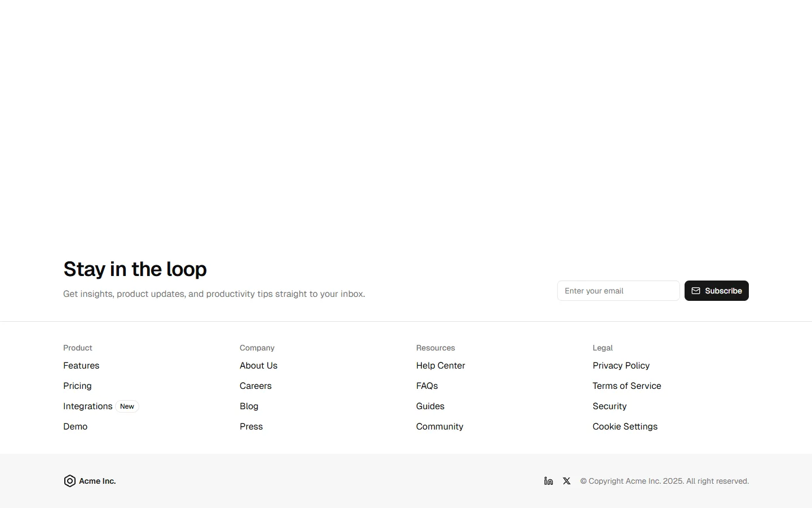Click the email address input field

[618, 291]
